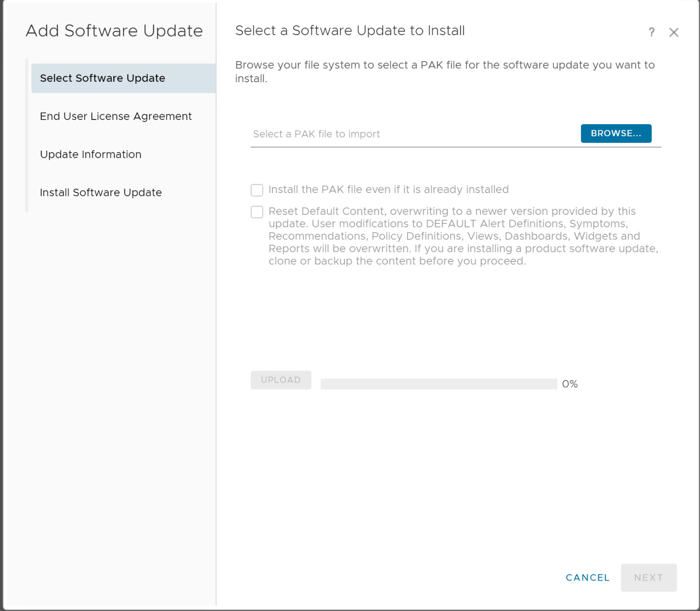The image size is (700, 611).
Task: Click the greyed-out UPLOAD button
Action: (x=281, y=380)
